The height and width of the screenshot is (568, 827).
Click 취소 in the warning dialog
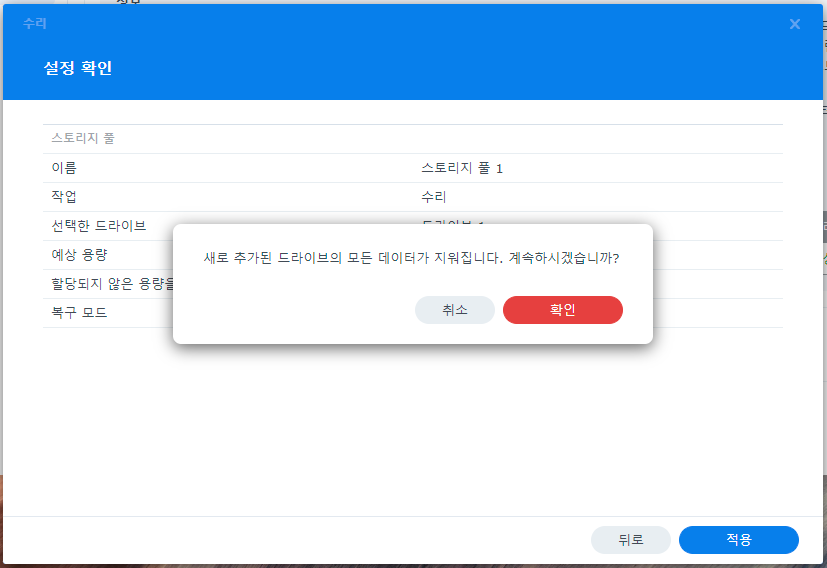[455, 310]
